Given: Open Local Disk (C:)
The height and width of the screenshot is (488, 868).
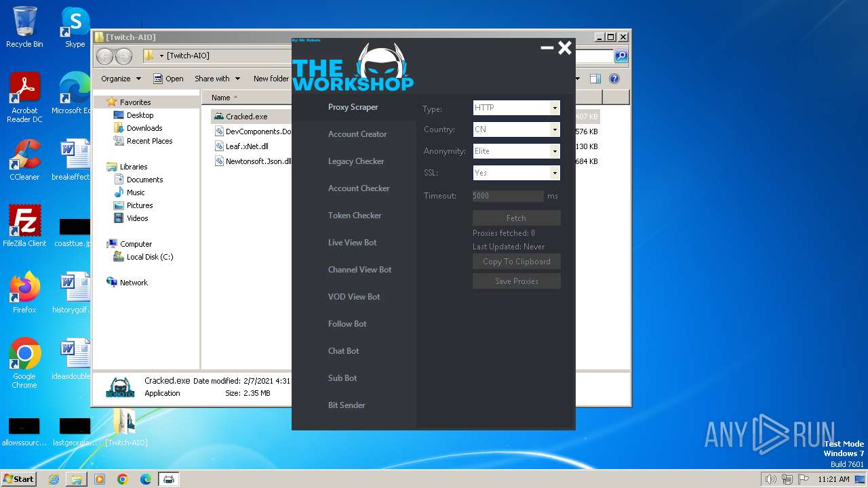Looking at the screenshot, I should 149,257.
